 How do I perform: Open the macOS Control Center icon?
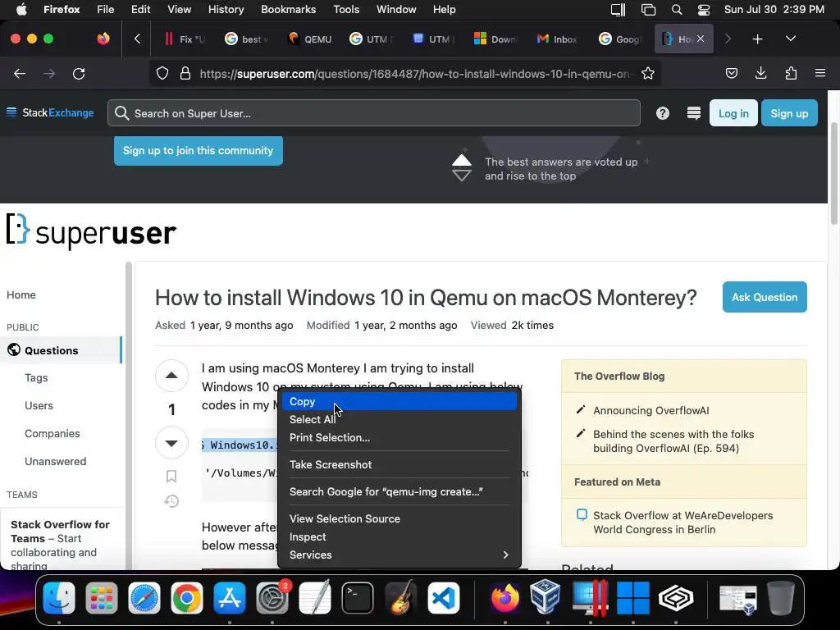pyautogui.click(x=703, y=10)
